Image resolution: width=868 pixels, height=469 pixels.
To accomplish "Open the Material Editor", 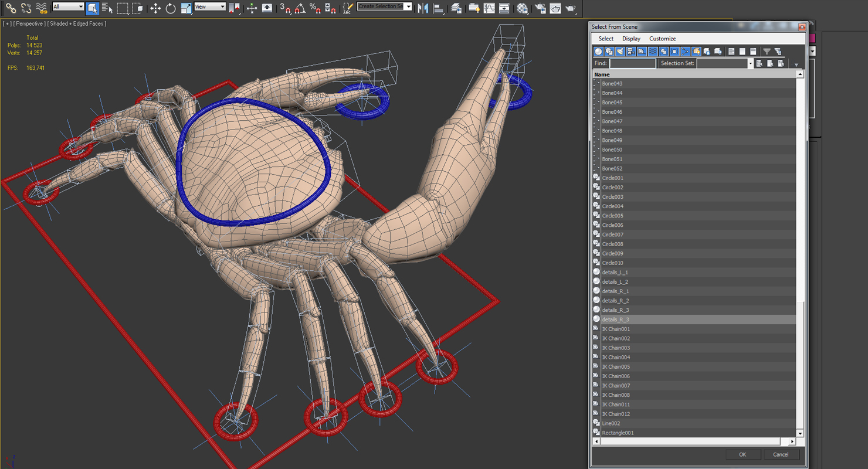I will coord(522,8).
